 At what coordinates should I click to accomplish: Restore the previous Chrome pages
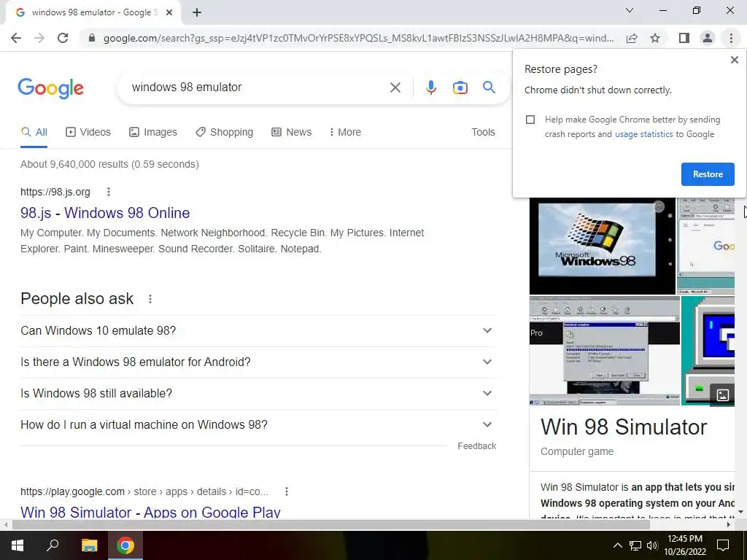click(x=708, y=174)
